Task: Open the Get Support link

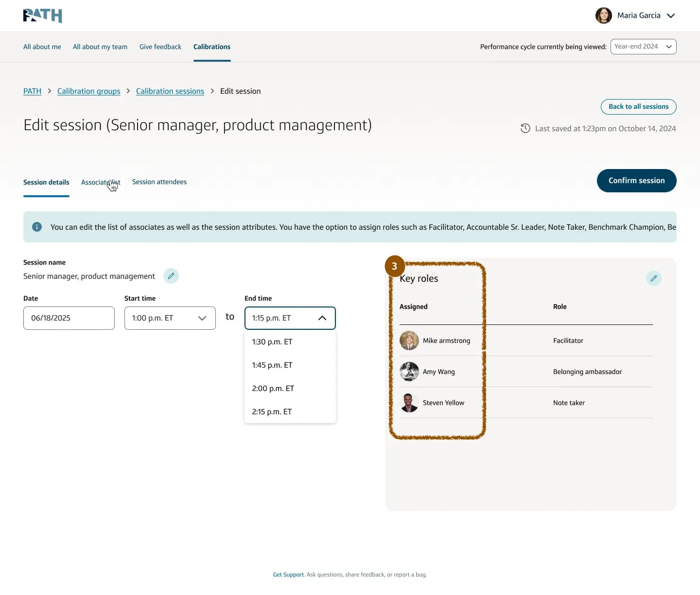Action: (288, 575)
